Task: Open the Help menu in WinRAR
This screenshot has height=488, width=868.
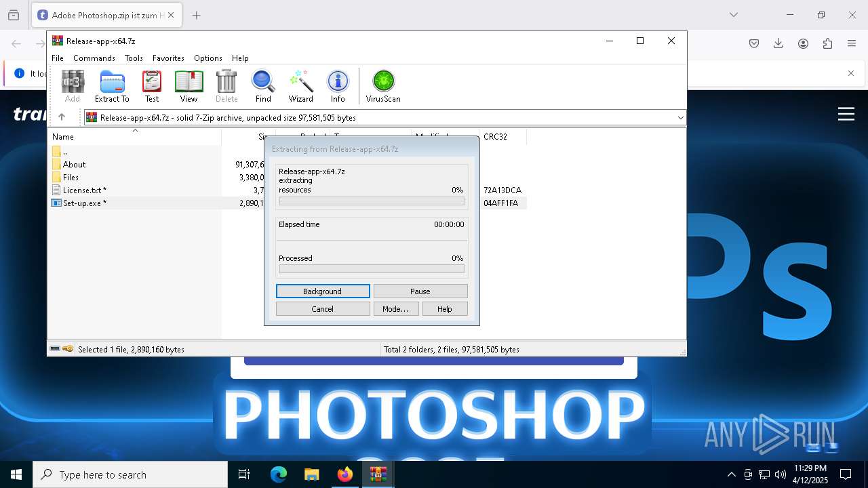Action: (x=240, y=58)
